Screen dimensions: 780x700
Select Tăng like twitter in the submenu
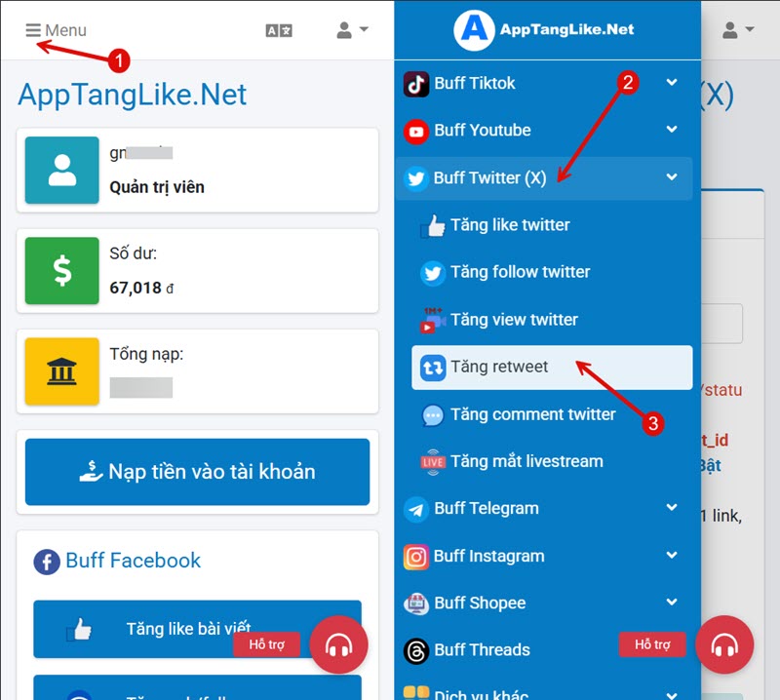tap(552, 225)
